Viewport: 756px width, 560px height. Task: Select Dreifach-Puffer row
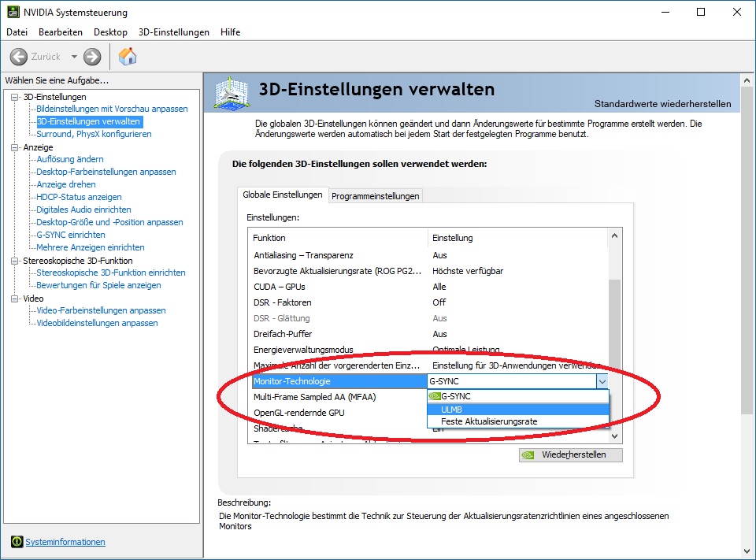click(429, 334)
